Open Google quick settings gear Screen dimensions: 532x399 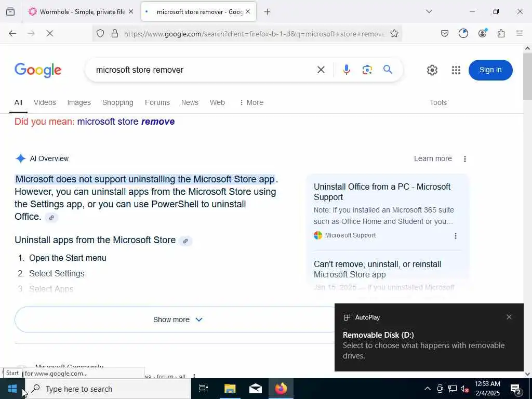click(x=432, y=70)
